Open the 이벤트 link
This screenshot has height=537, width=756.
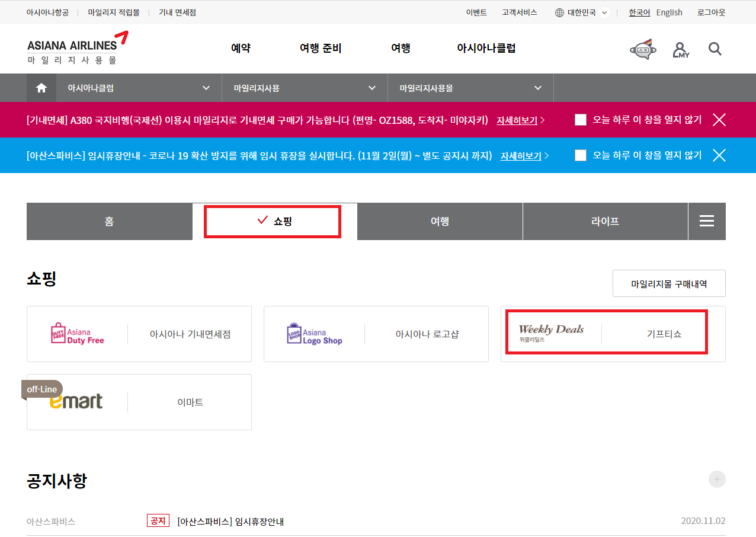click(x=476, y=12)
